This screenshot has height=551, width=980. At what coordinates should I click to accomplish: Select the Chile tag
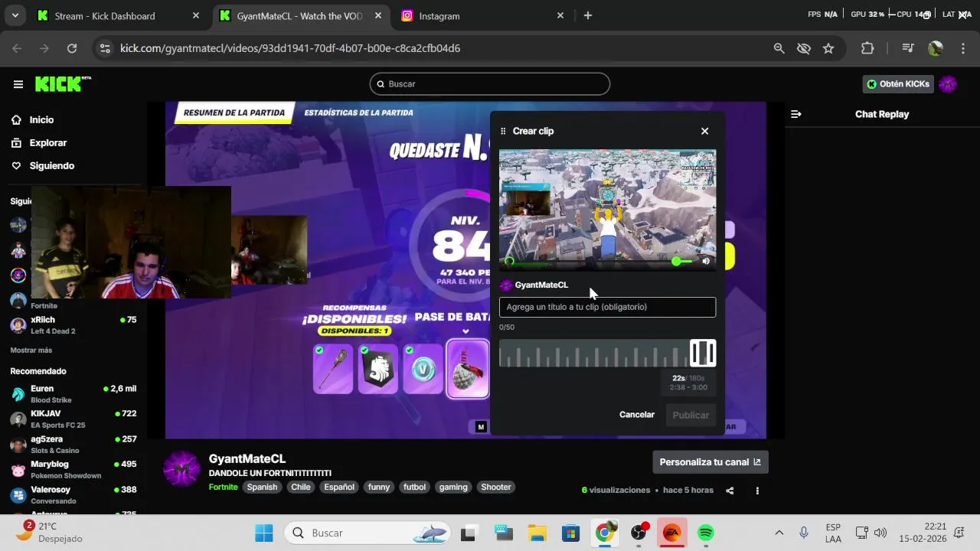[x=301, y=487]
